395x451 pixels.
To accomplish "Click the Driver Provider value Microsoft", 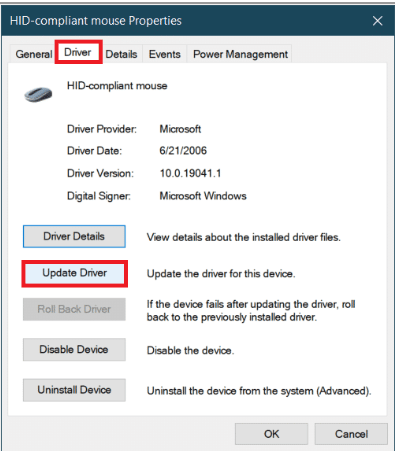I will [x=180, y=129].
